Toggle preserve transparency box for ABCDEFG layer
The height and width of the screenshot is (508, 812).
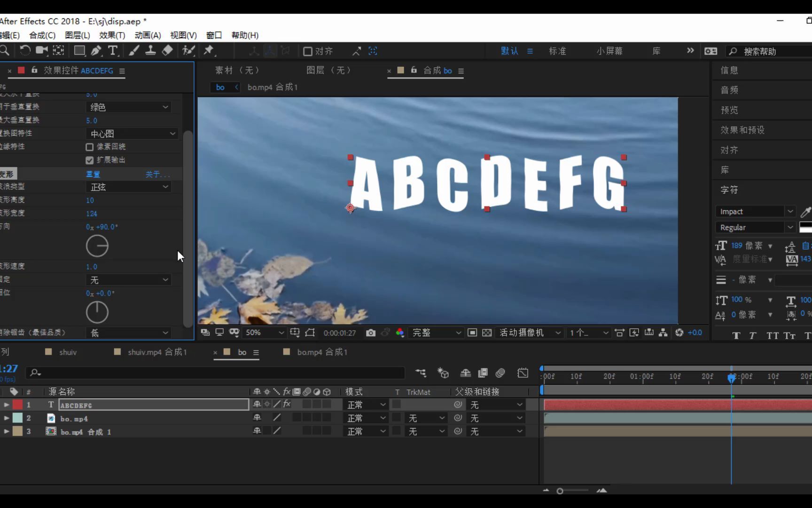click(x=397, y=404)
